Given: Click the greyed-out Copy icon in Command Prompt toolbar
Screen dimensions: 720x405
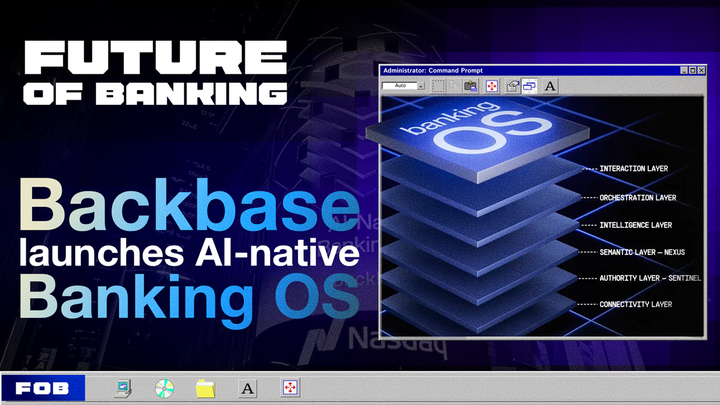Looking at the screenshot, I should pos(455,86).
